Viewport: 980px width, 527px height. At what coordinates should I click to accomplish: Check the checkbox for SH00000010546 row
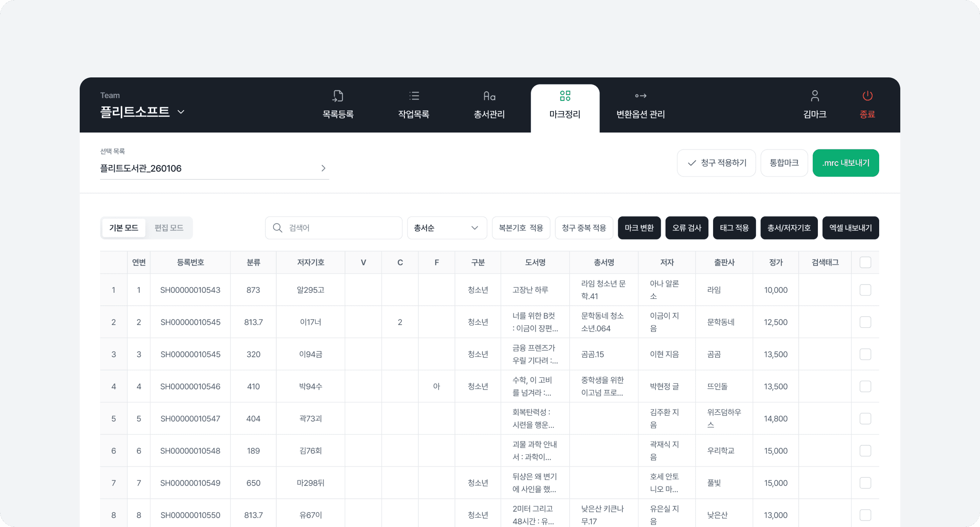(865, 387)
